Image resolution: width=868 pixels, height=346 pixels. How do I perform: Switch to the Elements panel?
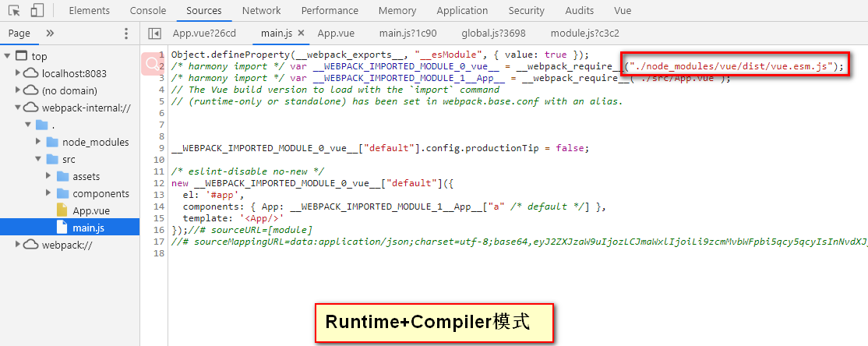tap(89, 10)
